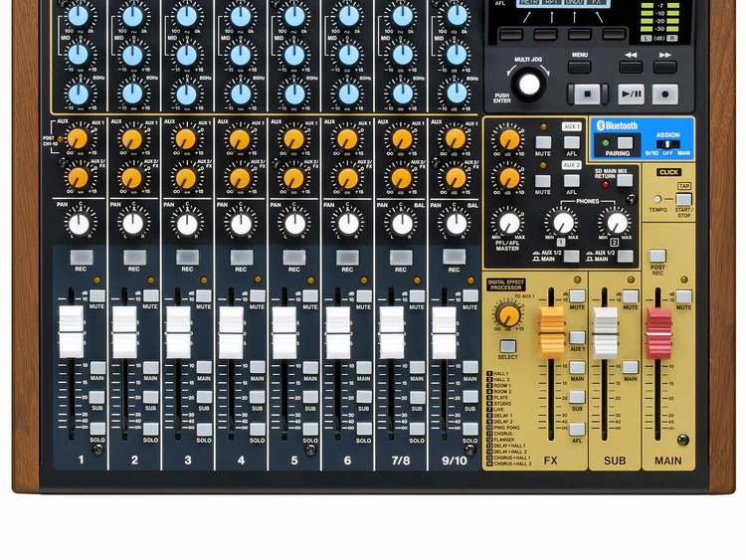Solo channel 1
Screen dimensions: 746x560
click(97, 429)
